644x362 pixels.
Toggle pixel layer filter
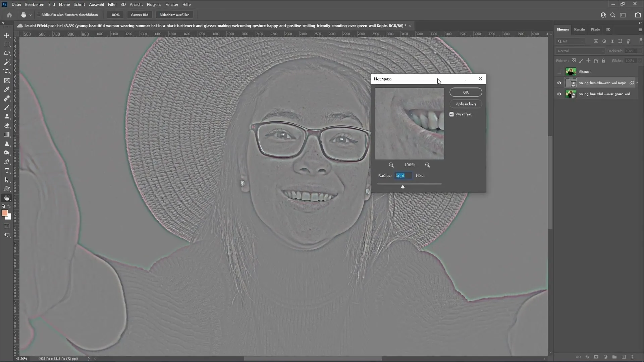[596, 41]
